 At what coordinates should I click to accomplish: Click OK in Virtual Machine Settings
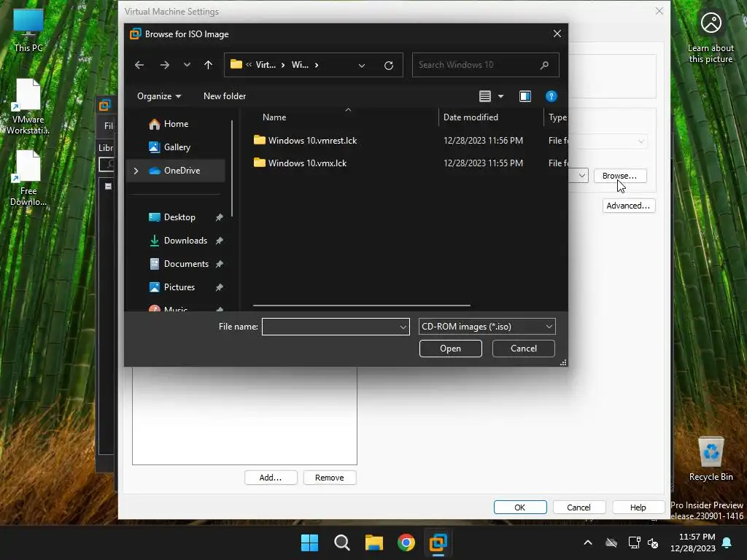520,507
